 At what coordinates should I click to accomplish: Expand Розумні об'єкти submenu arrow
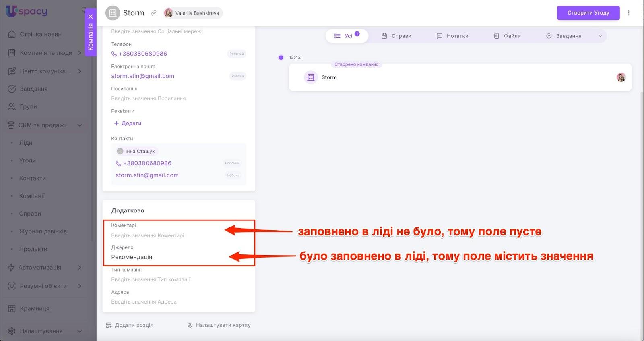pos(80,286)
